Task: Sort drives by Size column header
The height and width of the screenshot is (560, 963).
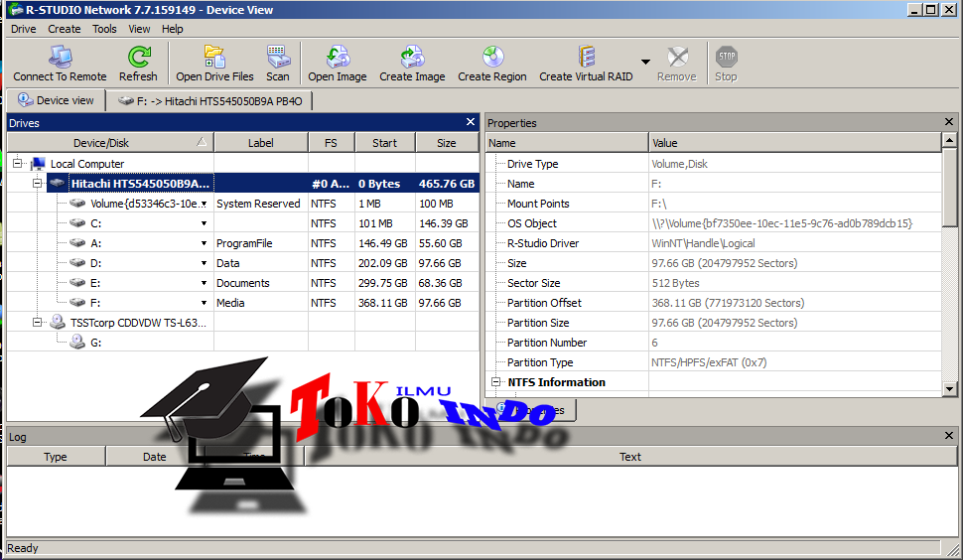Action: [x=447, y=142]
